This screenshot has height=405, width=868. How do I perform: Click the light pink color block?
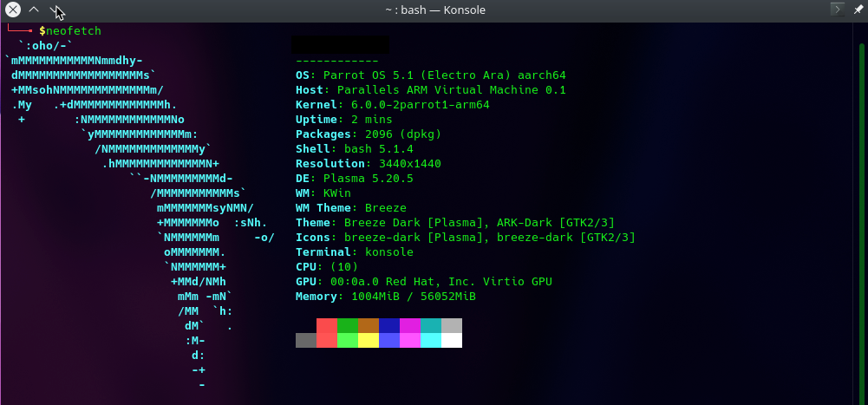(x=410, y=340)
